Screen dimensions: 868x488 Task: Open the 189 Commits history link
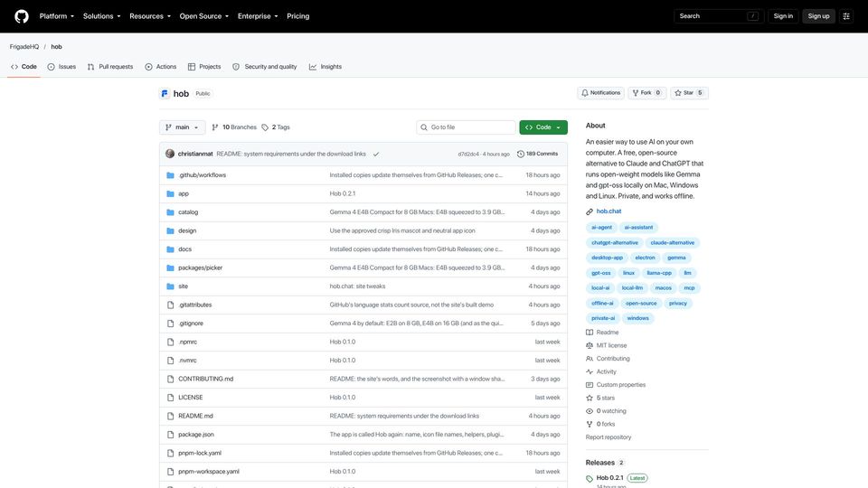coord(537,154)
